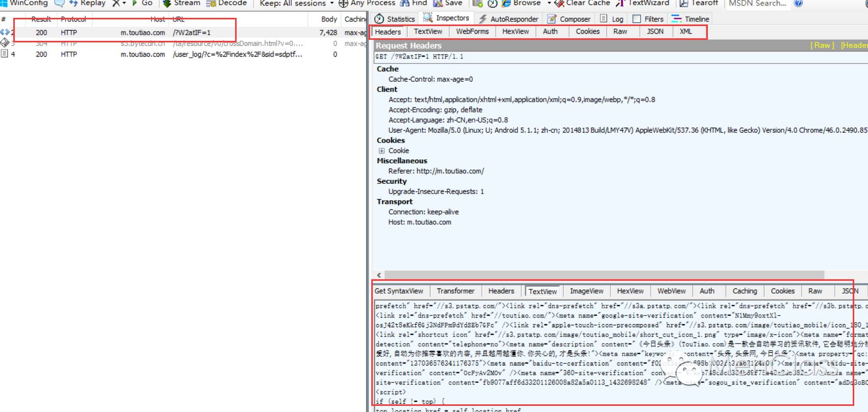Select request WebForms inspector tab

pyautogui.click(x=472, y=32)
